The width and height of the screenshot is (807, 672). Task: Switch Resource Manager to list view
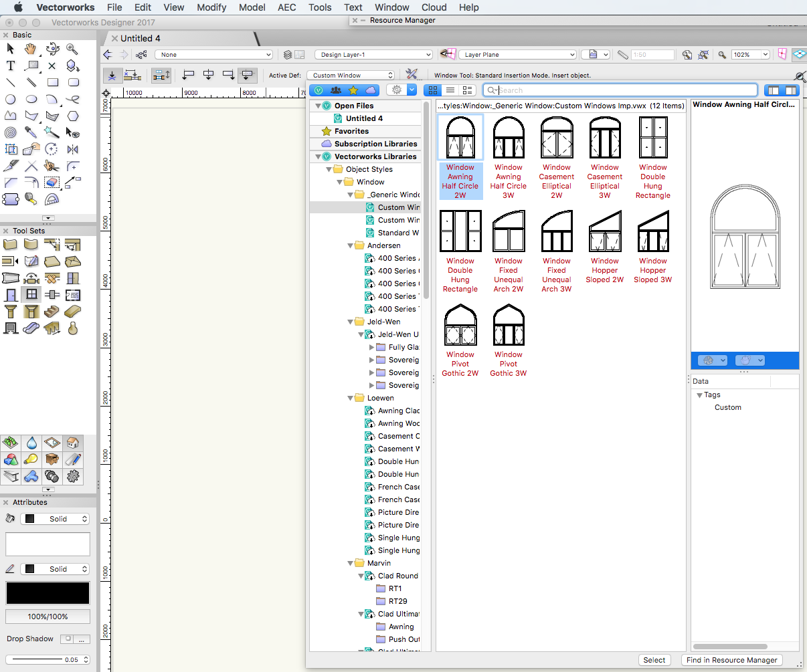coord(450,90)
